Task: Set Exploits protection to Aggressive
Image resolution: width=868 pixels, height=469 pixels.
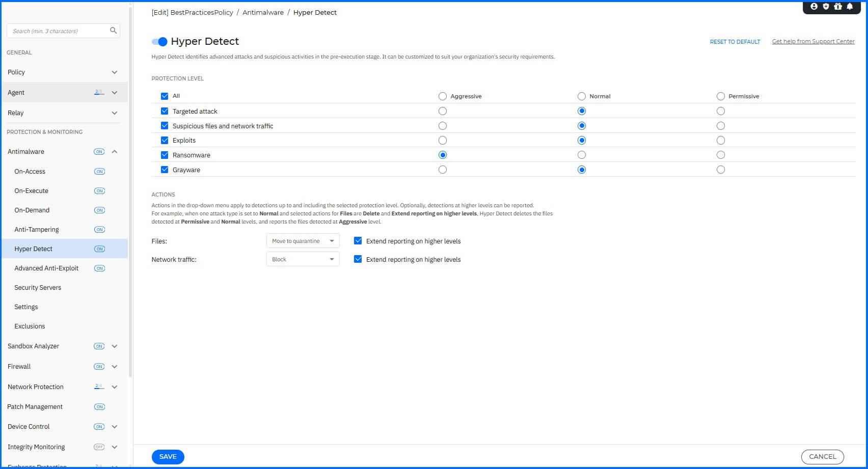Action: (442, 140)
